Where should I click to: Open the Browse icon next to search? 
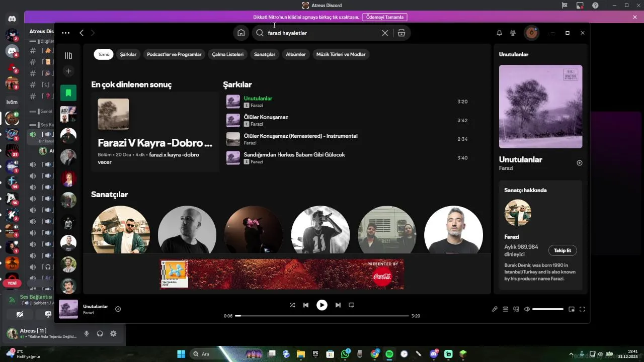pos(401,33)
